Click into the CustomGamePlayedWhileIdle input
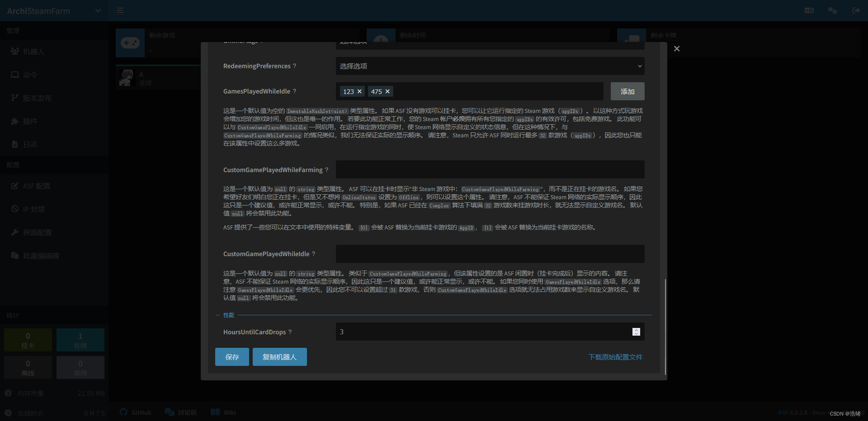This screenshot has height=421, width=868. [x=490, y=254]
